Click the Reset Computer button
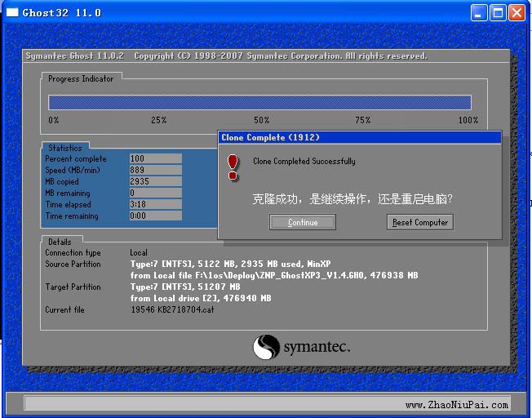This screenshot has height=418, width=532. 420,222
